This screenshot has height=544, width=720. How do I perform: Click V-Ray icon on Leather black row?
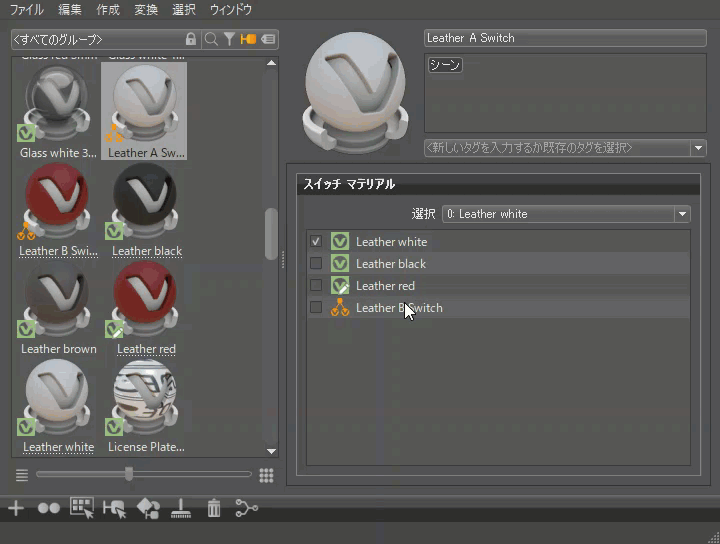tap(340, 264)
